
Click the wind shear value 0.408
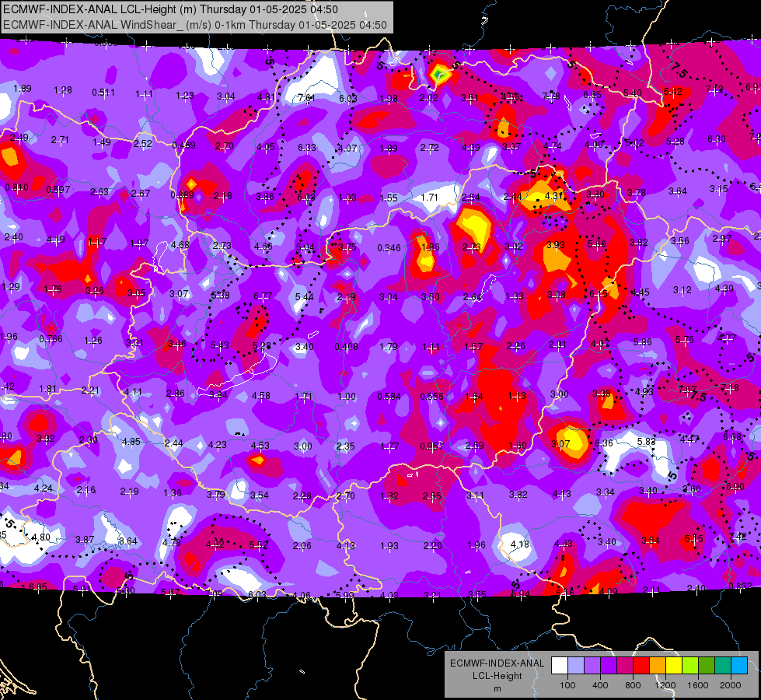(347, 346)
